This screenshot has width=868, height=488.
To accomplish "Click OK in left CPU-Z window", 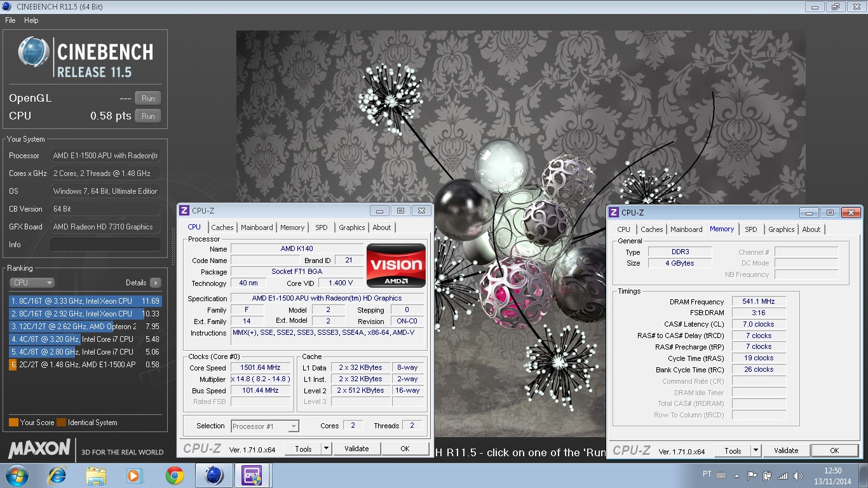I will [405, 449].
